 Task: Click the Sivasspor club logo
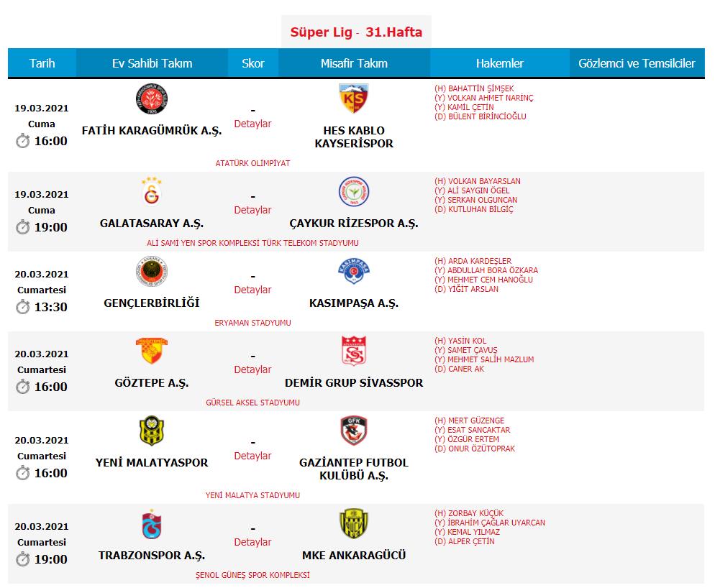354,351
